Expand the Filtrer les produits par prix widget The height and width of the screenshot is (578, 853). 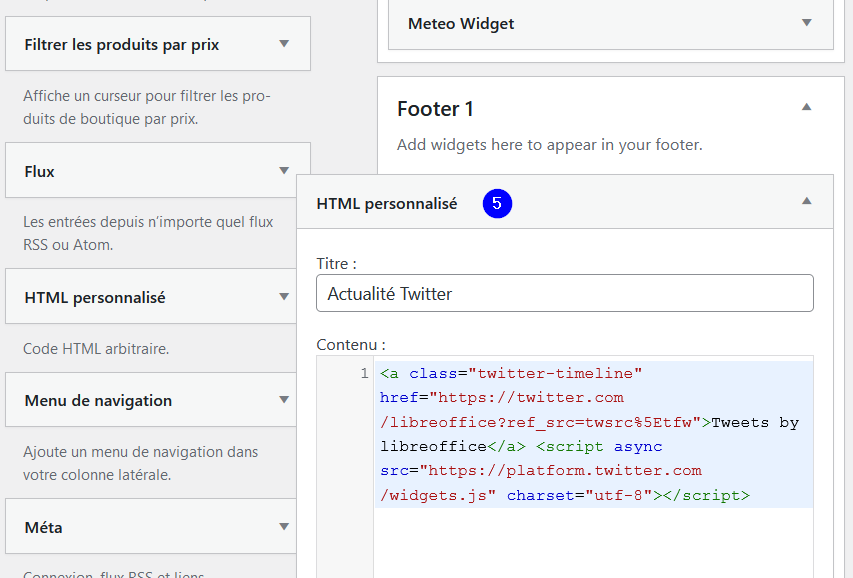point(283,44)
